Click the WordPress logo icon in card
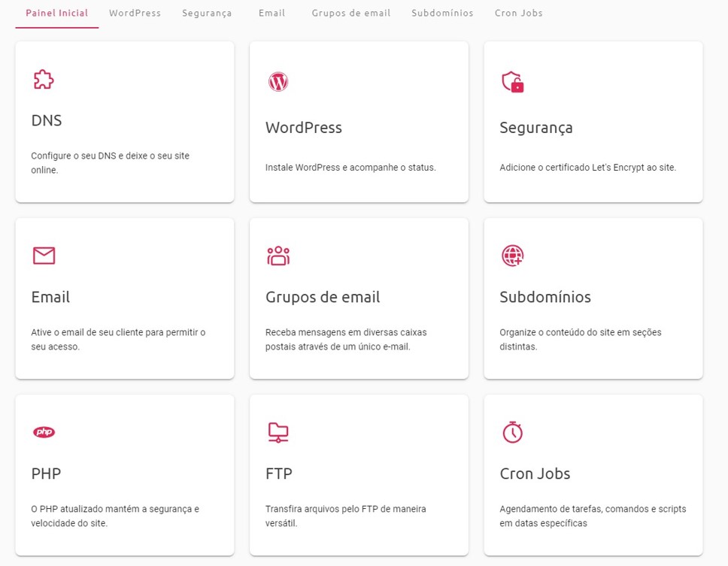728x566 pixels. (278, 82)
